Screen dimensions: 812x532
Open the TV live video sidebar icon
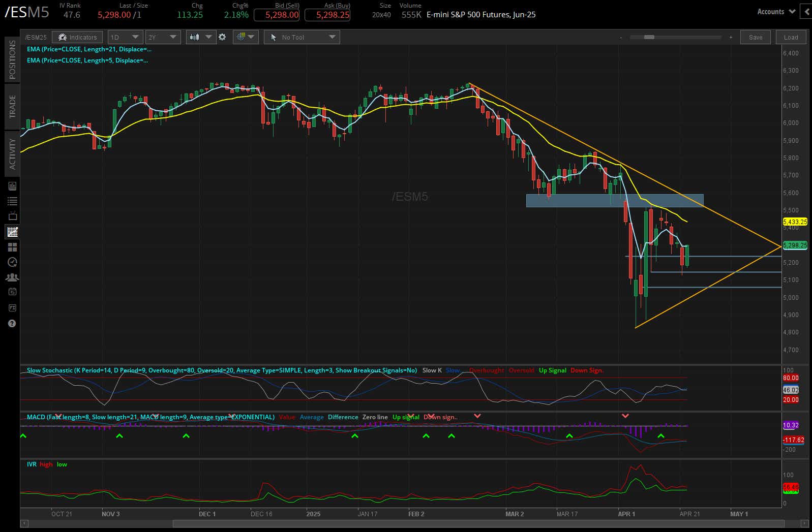coord(12,216)
